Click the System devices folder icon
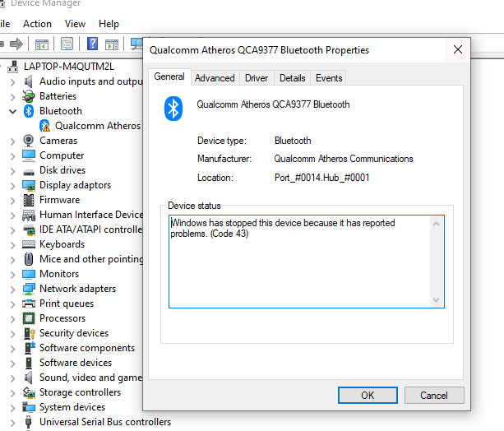The height and width of the screenshot is (431, 504). 29,407
